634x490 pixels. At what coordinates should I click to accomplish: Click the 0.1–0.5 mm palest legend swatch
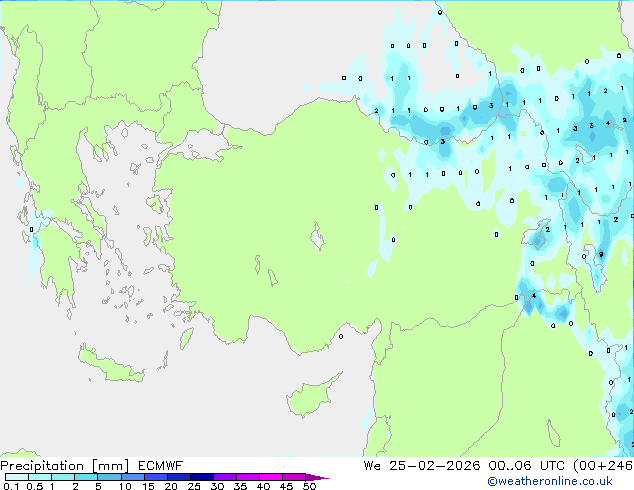tap(17, 477)
